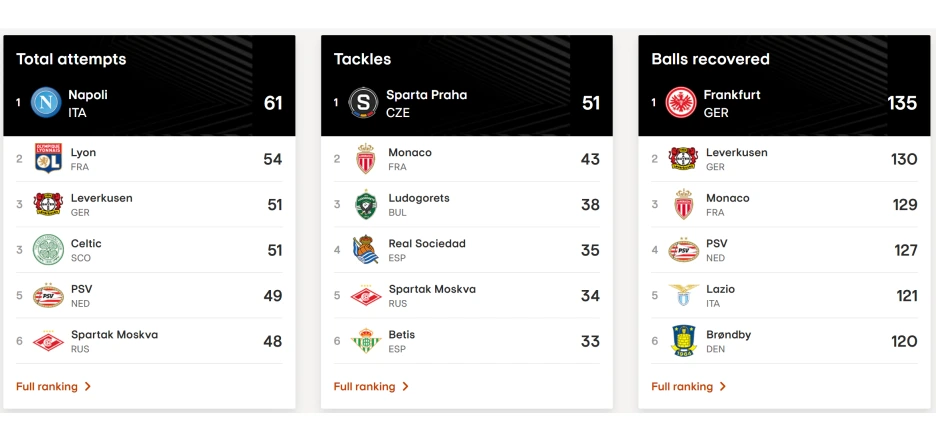936x441 pixels.
Task: Click the Leverkusen name in Total attempts
Action: click(x=101, y=198)
